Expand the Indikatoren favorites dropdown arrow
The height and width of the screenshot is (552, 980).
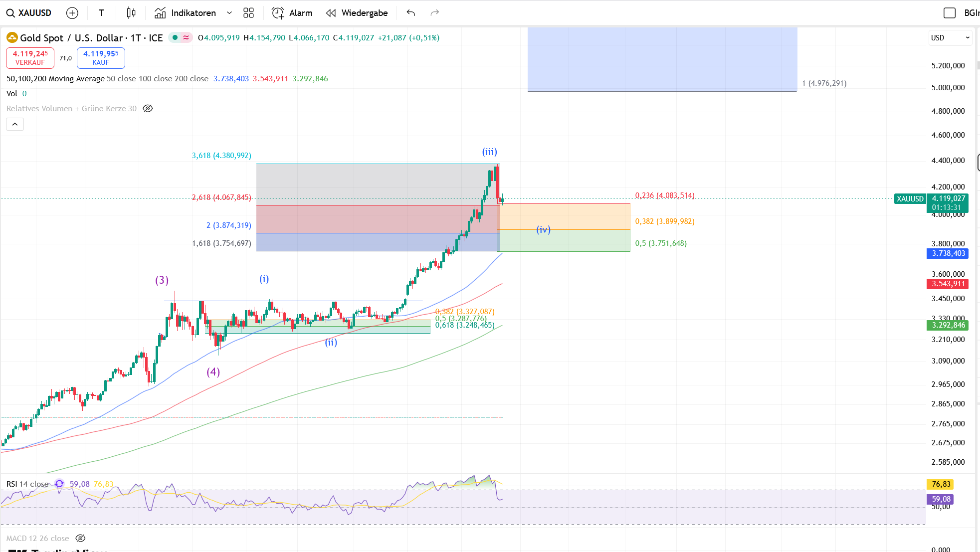(229, 13)
